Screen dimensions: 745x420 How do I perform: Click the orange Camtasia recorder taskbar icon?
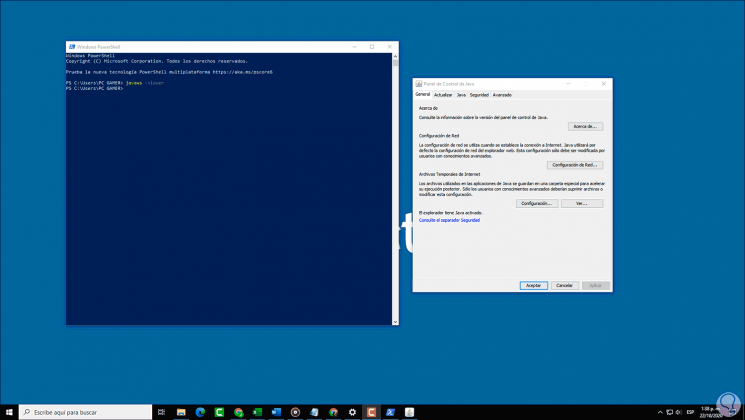click(371, 412)
